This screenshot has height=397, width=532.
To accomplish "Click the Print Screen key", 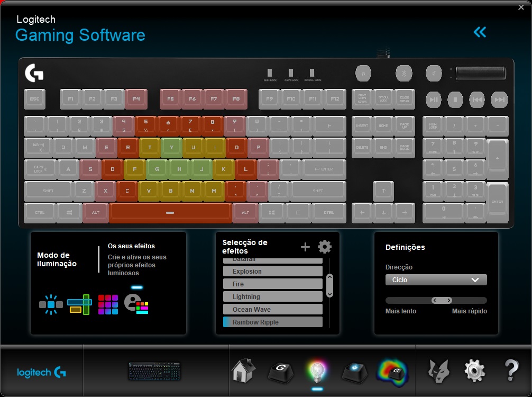I will pos(362,99).
